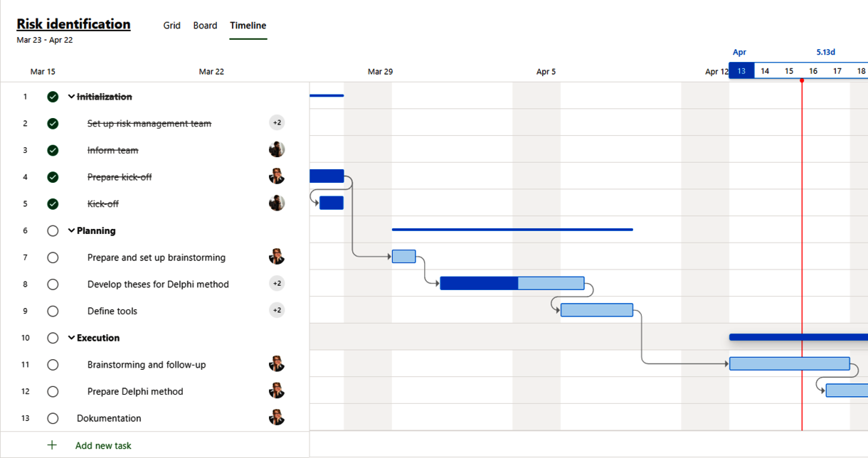Select the Kick-off Gantt bar
This screenshot has width=868, height=458.
[x=332, y=203]
